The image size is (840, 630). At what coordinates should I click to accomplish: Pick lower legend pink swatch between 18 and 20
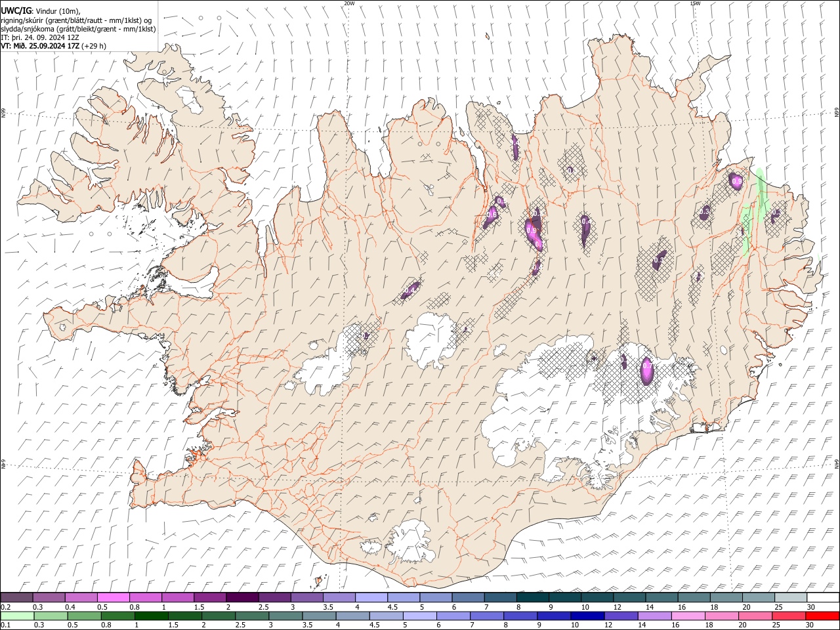pyautogui.click(x=722, y=616)
